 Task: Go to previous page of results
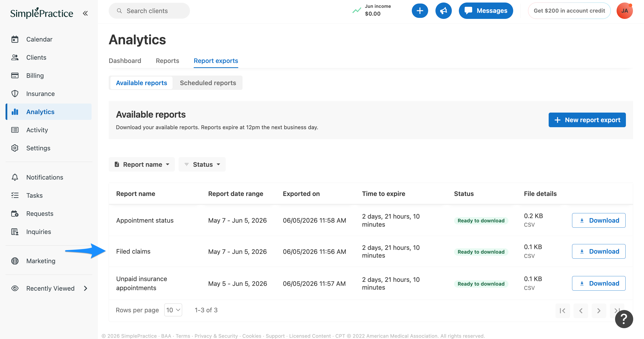point(581,311)
